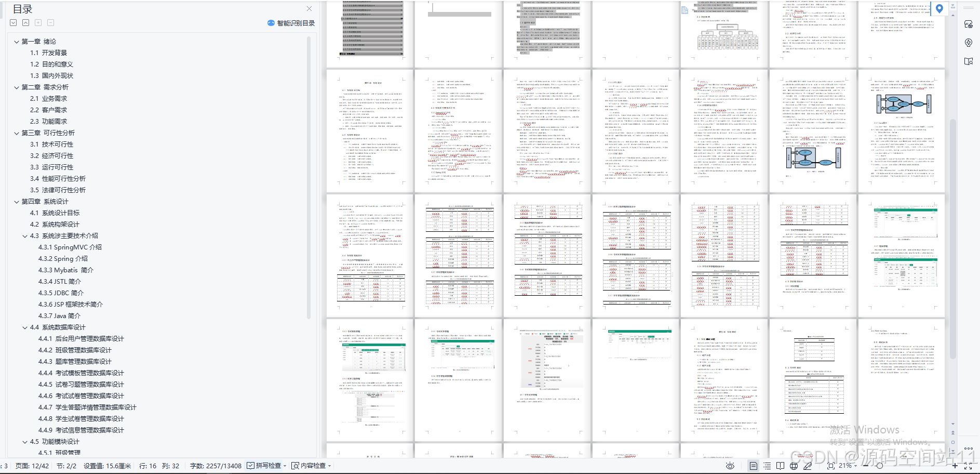
Task: Switch to web layout view
Action: (794, 466)
